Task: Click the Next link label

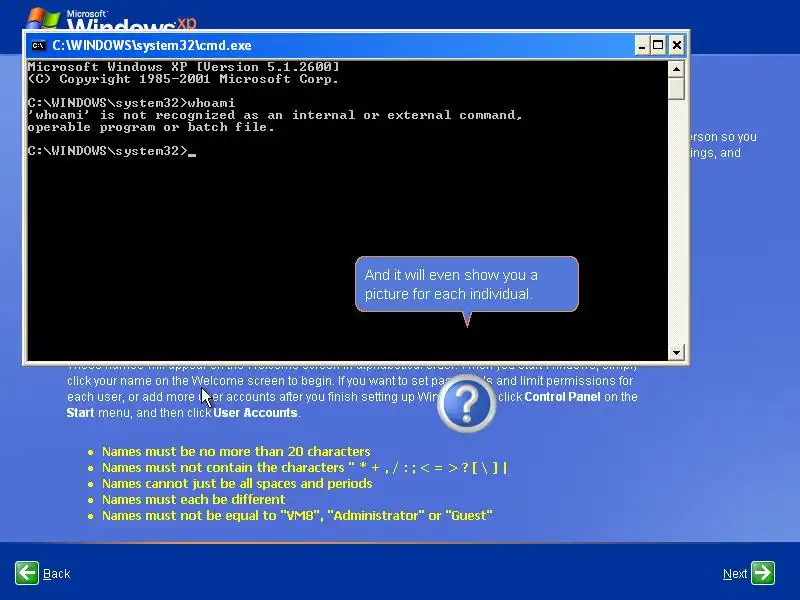Action: pyautogui.click(x=735, y=574)
